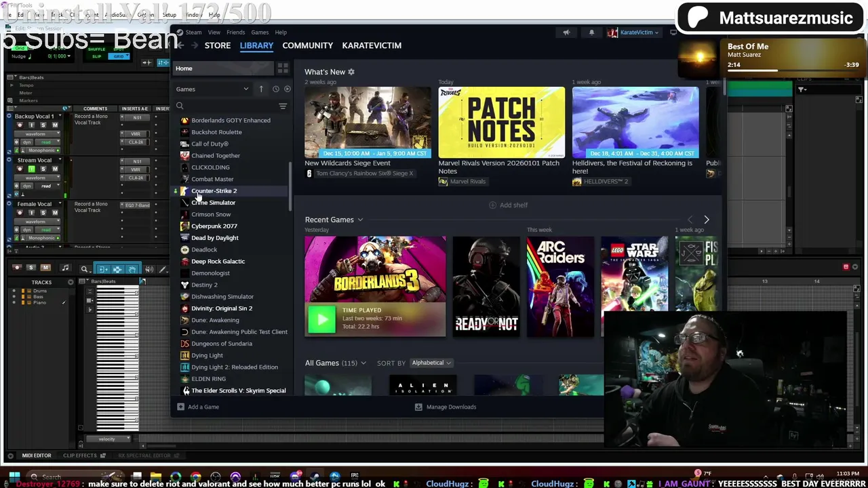The width and height of the screenshot is (868, 488).
Task: Click the next arrow on the Recent Games shelf
Action: click(706, 220)
